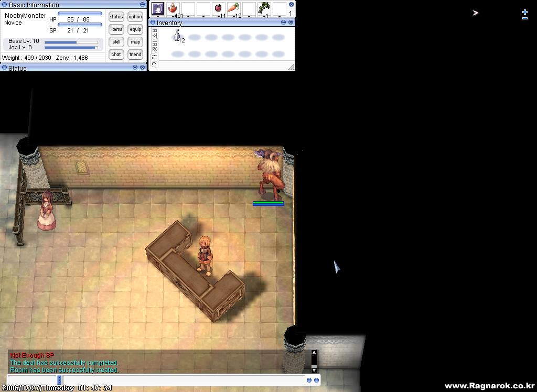
Task: Talk to the NPC in the pink dress
Action: pos(47,211)
